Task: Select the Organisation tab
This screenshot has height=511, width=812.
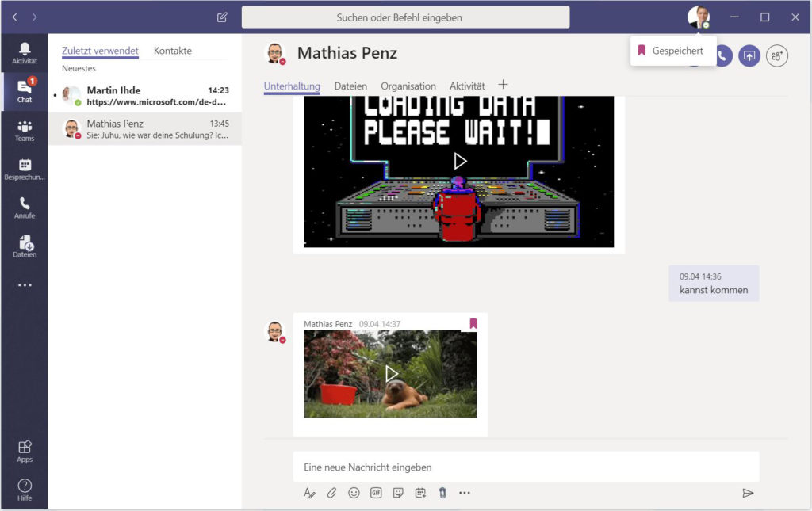Action: pos(408,86)
